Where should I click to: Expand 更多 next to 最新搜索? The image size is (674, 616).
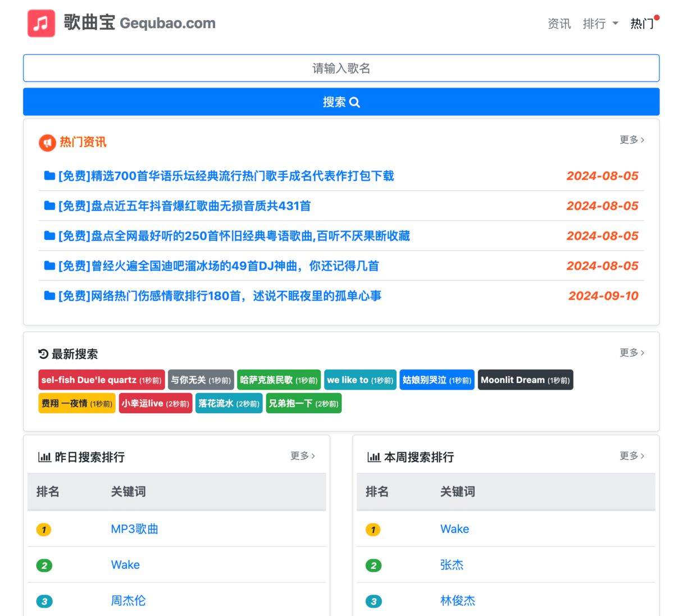630,353
